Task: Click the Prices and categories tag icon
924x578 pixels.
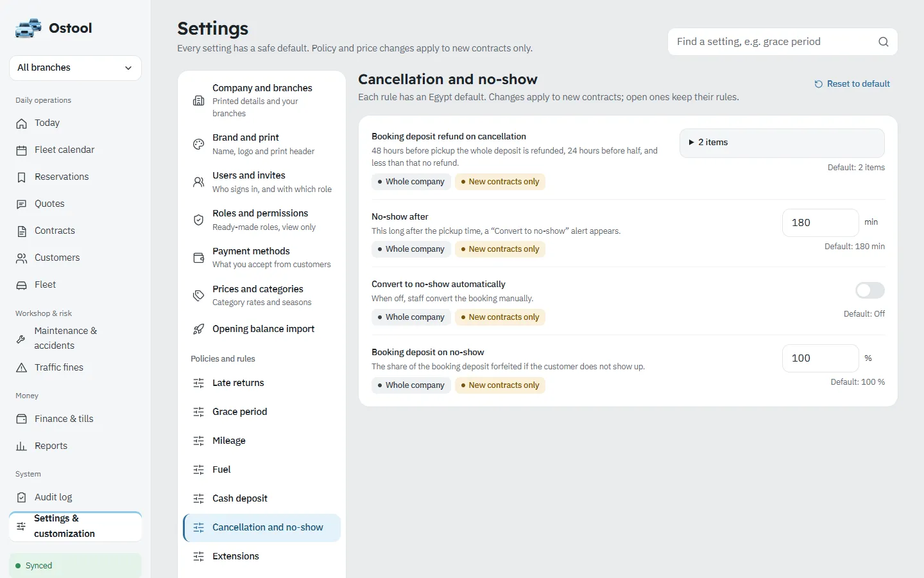Action: 199,296
